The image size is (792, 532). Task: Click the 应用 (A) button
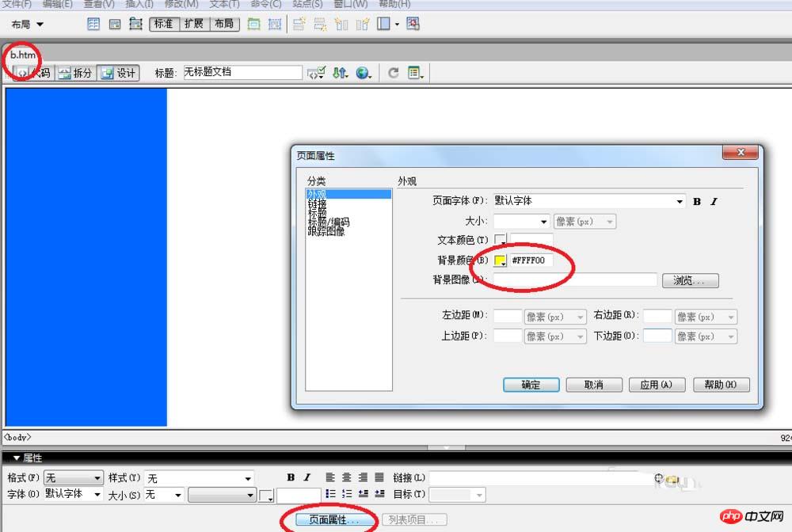tap(657, 385)
